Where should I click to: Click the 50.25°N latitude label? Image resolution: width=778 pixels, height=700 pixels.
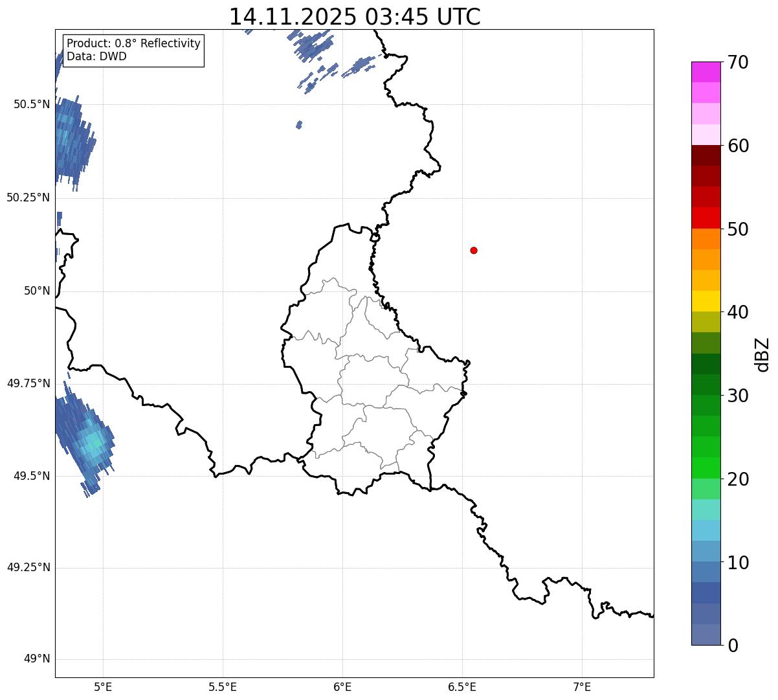click(28, 198)
